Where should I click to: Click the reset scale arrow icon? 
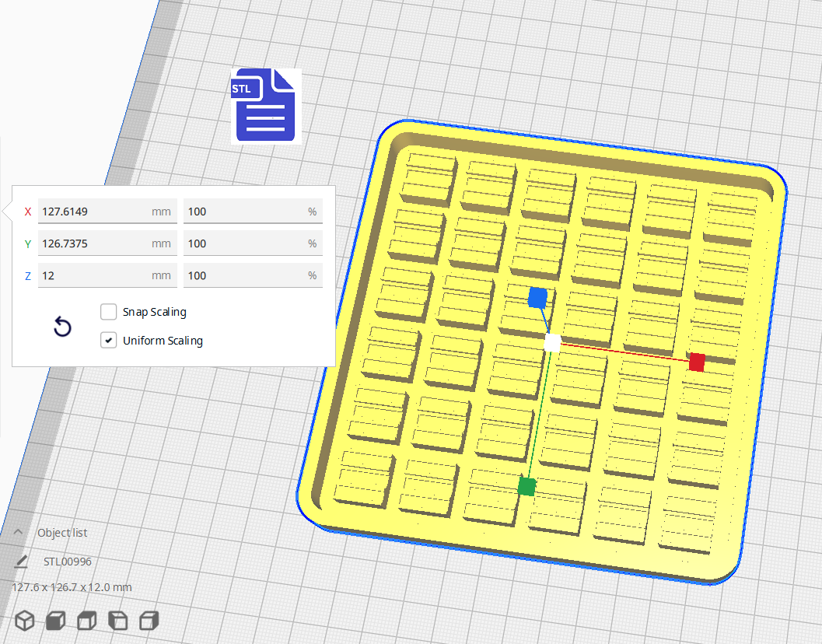62,327
